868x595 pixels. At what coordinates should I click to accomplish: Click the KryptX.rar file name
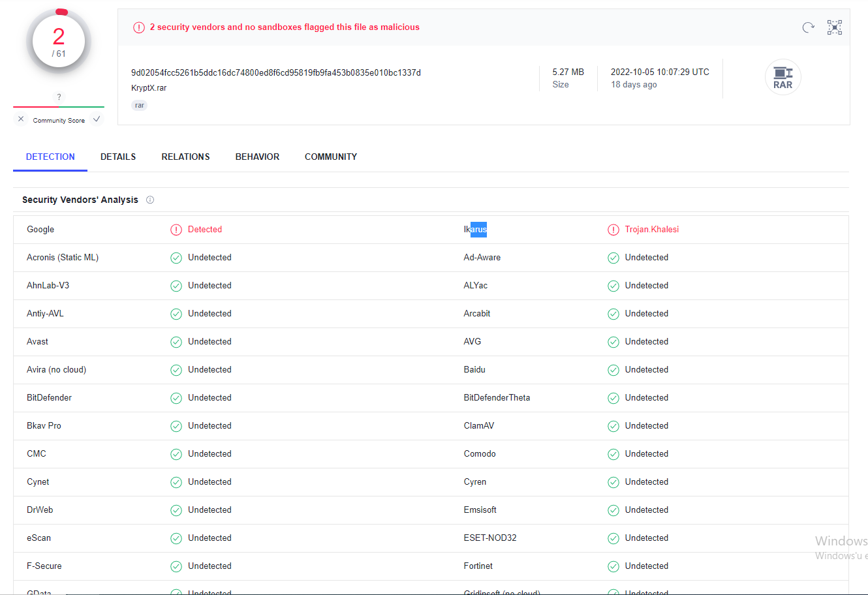[149, 88]
